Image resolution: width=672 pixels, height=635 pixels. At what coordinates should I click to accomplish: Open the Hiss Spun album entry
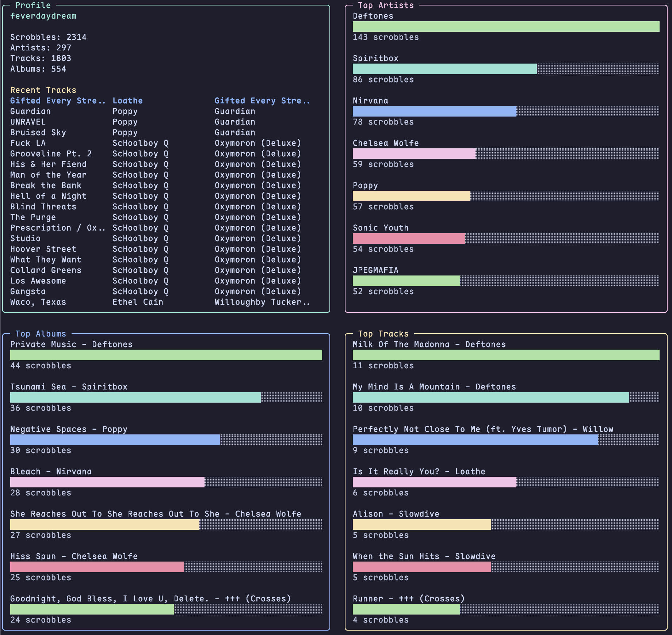click(x=74, y=556)
